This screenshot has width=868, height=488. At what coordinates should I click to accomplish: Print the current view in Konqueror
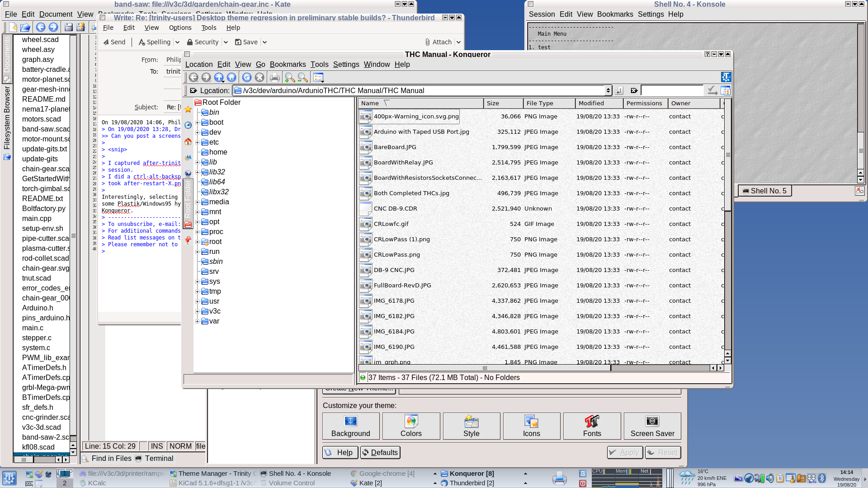(274, 77)
